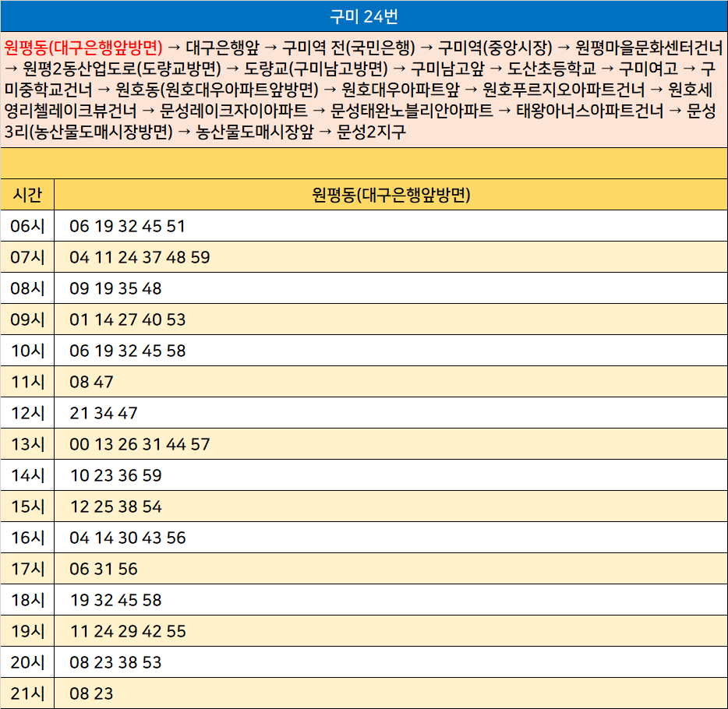Click the times '06 19 32 45 58'
This screenshot has height=709, width=728.
(x=127, y=351)
